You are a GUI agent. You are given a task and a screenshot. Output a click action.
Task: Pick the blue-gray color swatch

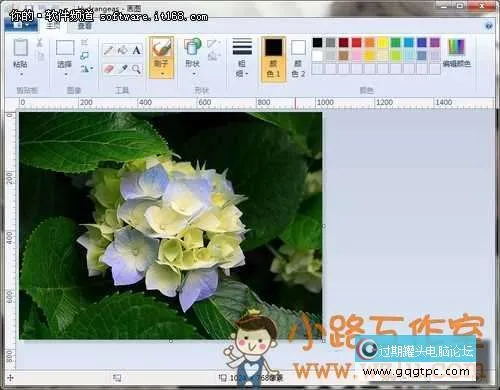click(421, 55)
